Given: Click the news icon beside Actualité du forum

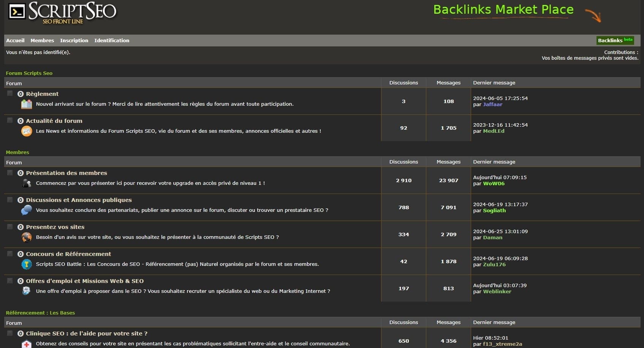Looking at the screenshot, I should click(26, 131).
